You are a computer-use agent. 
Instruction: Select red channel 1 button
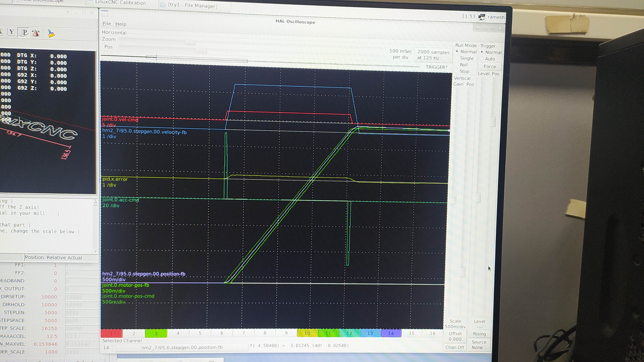(111, 333)
